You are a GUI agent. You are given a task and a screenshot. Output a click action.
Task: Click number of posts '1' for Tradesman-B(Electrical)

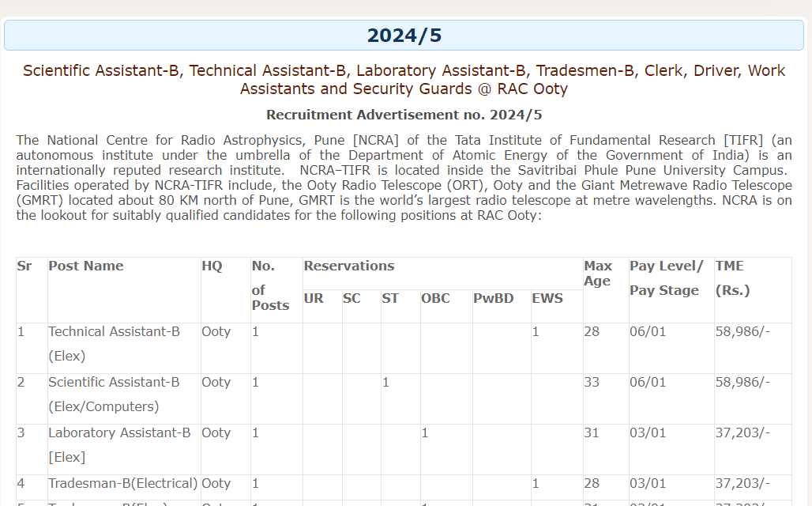255,483
